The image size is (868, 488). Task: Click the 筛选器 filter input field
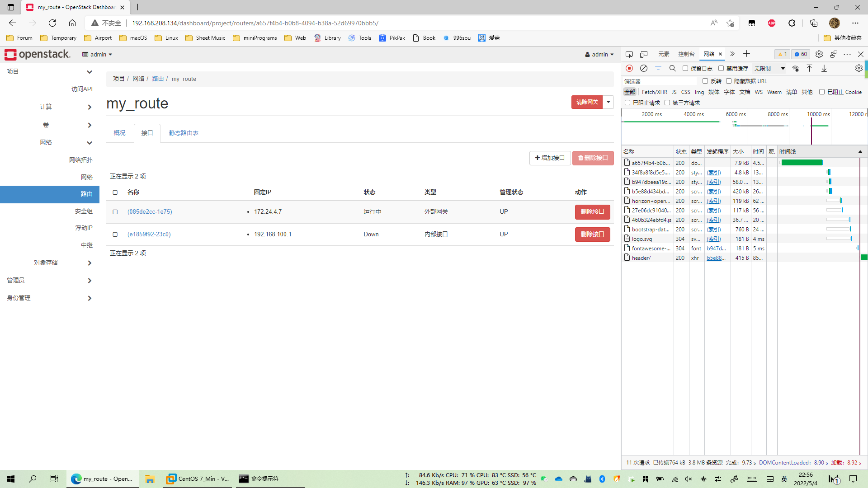pyautogui.click(x=660, y=81)
